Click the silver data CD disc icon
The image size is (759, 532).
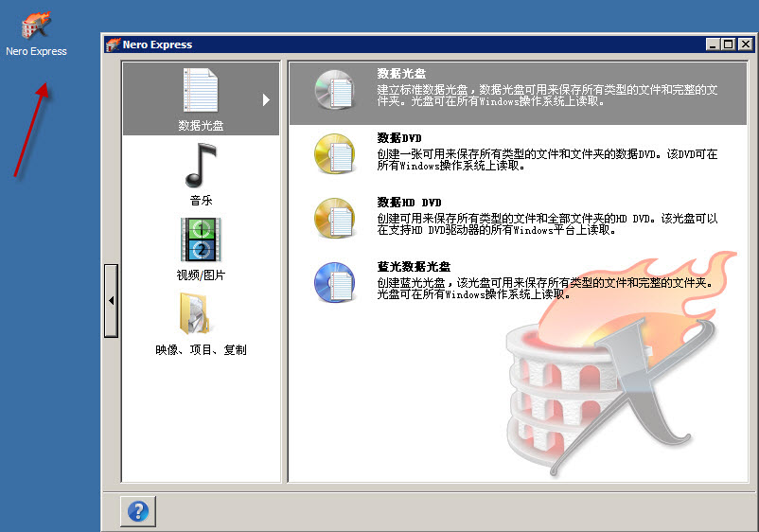coord(334,90)
